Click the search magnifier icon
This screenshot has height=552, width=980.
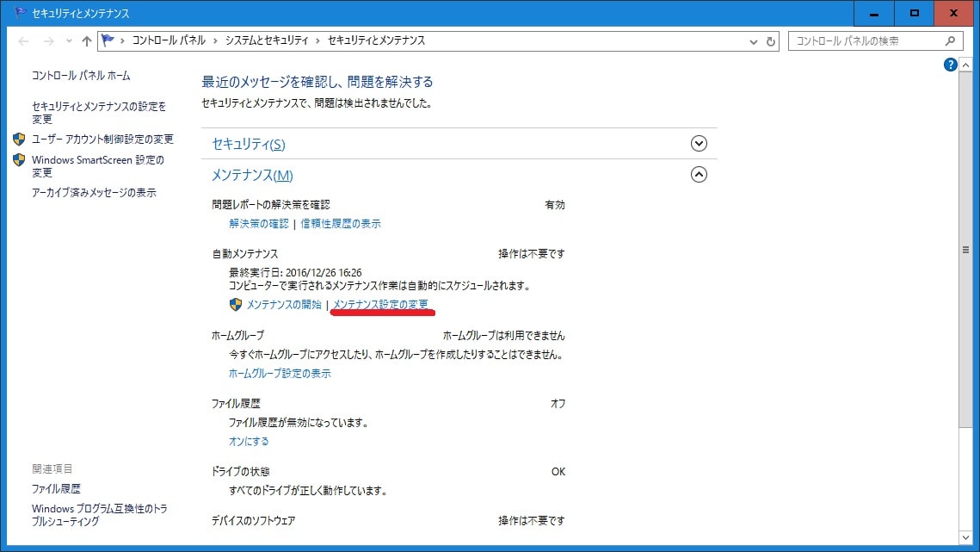point(950,40)
